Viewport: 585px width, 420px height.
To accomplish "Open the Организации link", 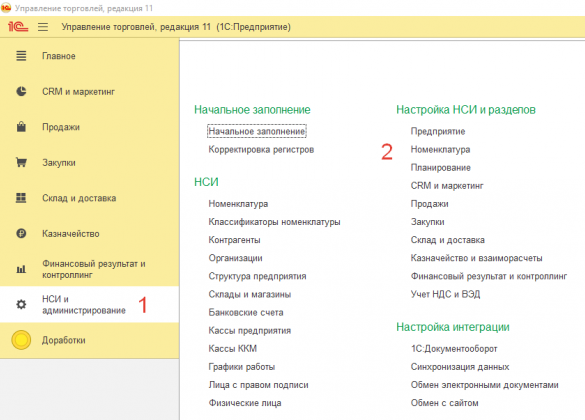I will (x=235, y=258).
